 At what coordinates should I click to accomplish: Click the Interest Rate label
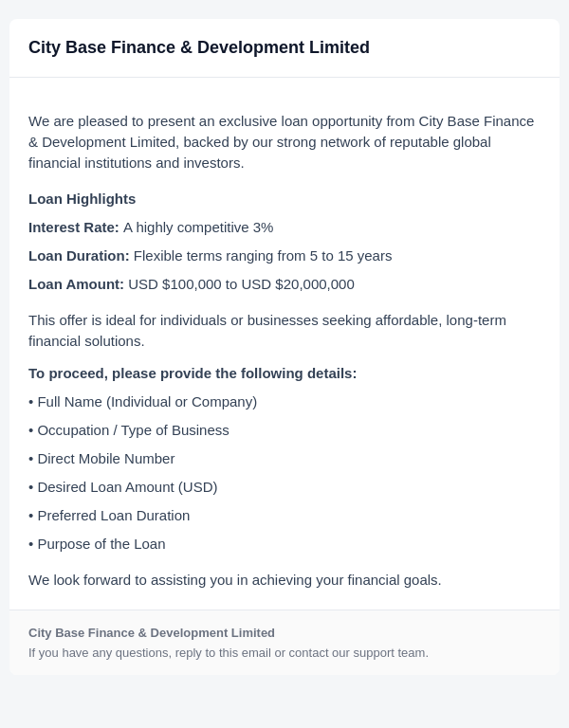click(74, 227)
